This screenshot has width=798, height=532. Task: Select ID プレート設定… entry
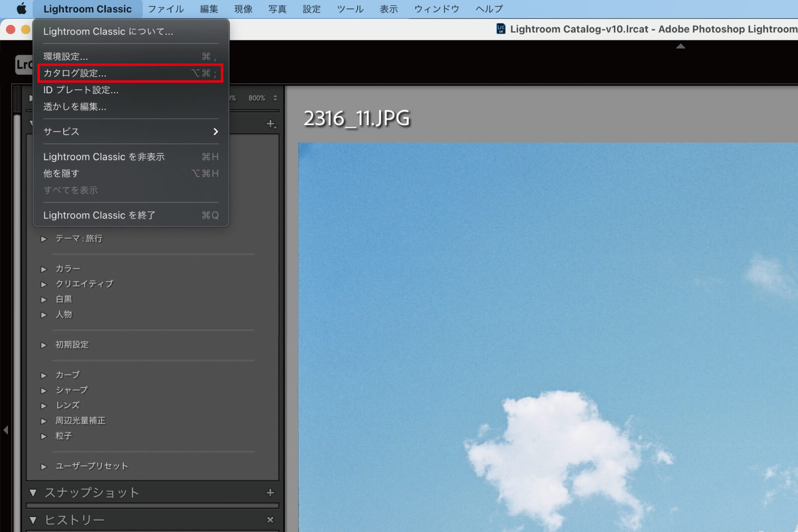pos(131,90)
